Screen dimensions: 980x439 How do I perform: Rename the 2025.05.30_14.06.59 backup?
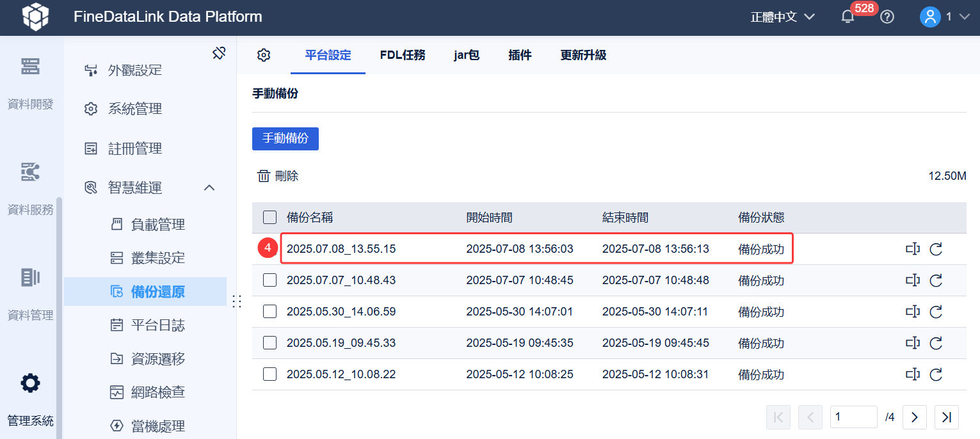(x=913, y=312)
